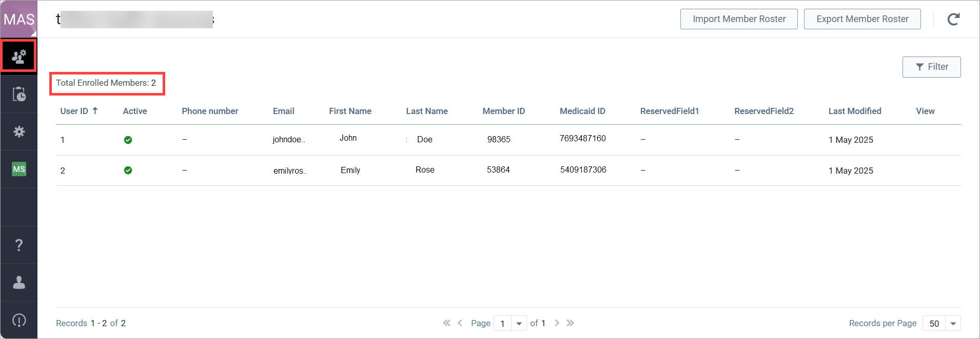Open the help question mark icon
This screenshot has width=980, height=339.
point(19,245)
